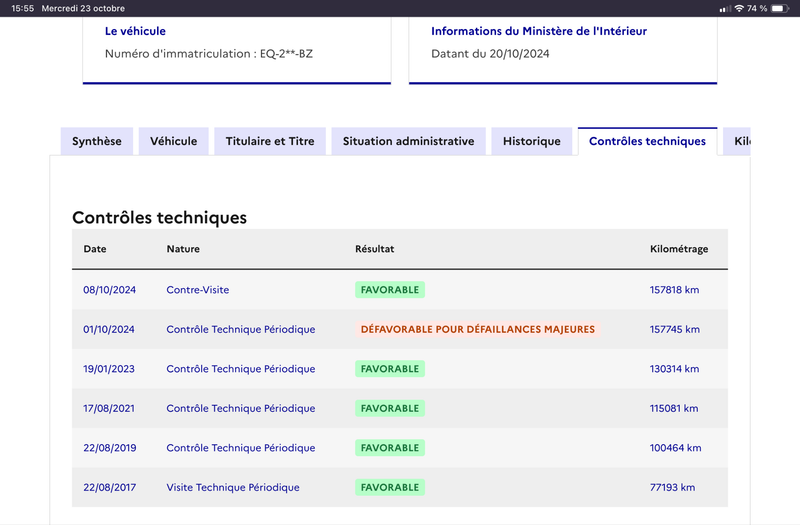Viewport: 800px width, 525px height.
Task: Go to the Historique tab
Action: click(x=532, y=141)
